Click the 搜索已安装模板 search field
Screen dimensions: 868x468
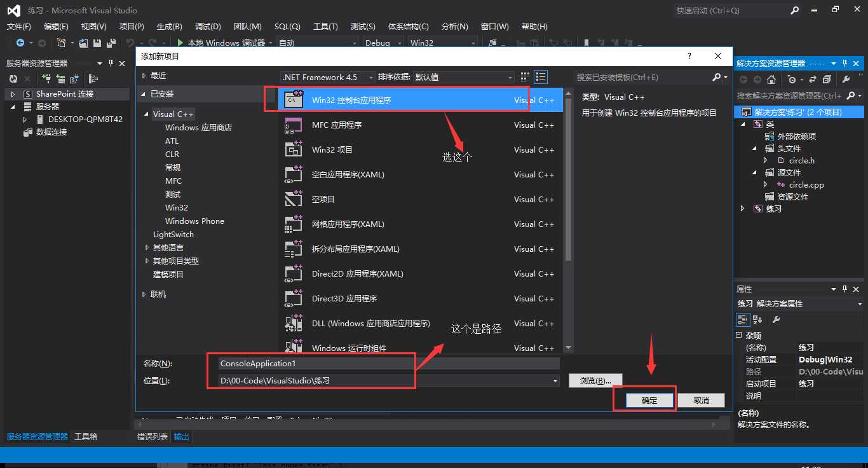[x=642, y=77]
